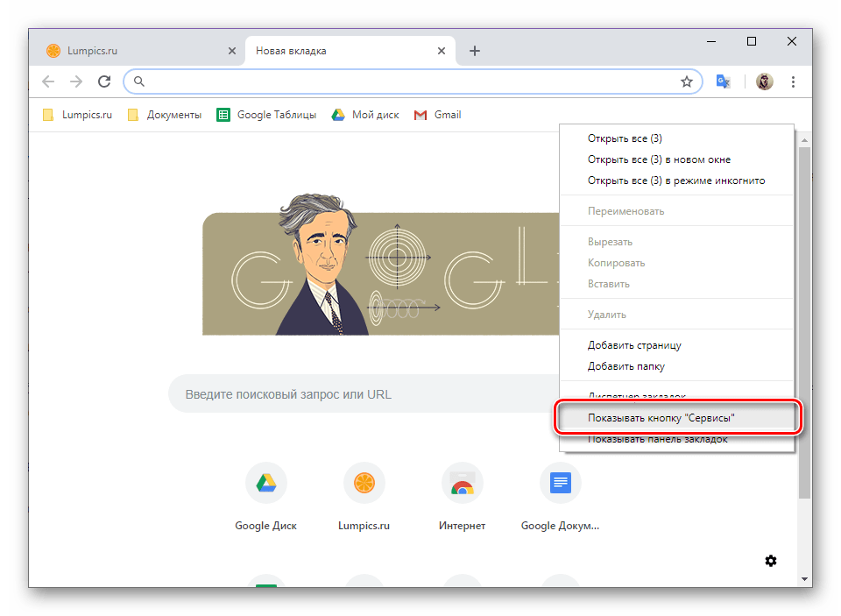The image size is (841, 616).
Task: Bookmark page with star icon
Action: pos(686,81)
